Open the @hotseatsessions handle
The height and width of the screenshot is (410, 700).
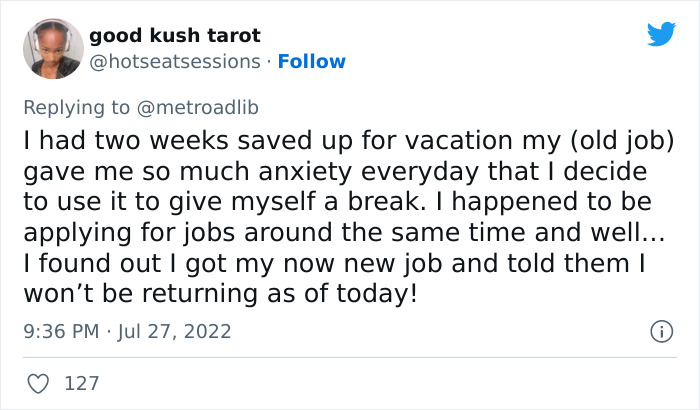point(177,62)
